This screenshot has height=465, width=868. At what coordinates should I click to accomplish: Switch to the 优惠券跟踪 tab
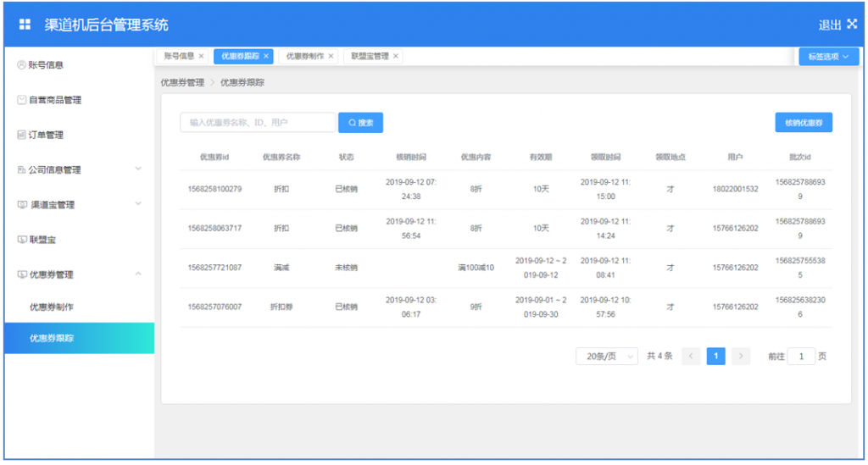coord(240,56)
